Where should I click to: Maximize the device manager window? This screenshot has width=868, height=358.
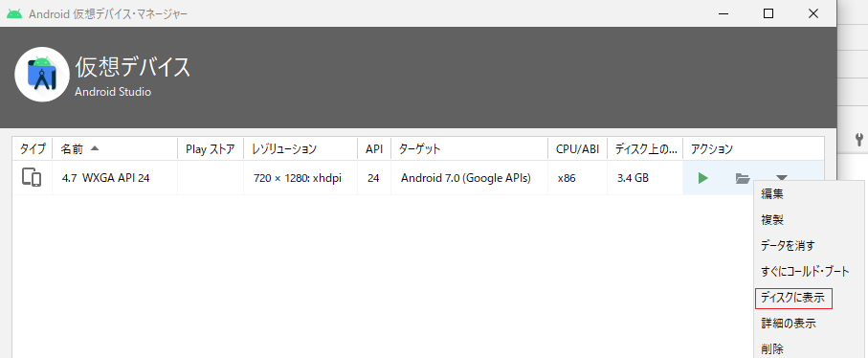pyautogui.click(x=768, y=13)
